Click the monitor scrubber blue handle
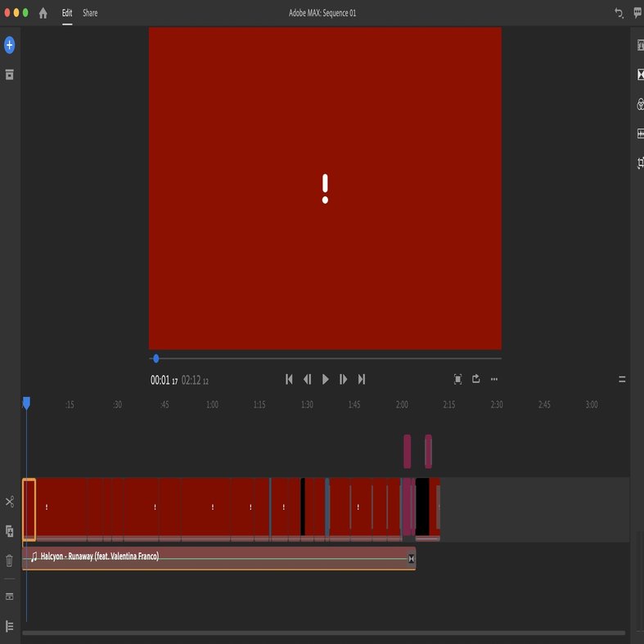Viewport: 644px width, 644px height. coord(156,358)
